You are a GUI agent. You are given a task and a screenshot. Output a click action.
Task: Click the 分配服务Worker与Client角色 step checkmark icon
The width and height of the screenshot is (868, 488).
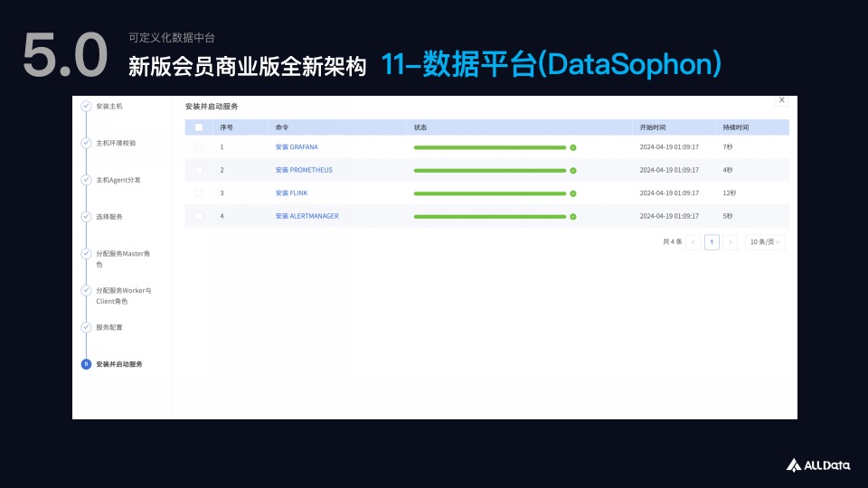point(86,290)
